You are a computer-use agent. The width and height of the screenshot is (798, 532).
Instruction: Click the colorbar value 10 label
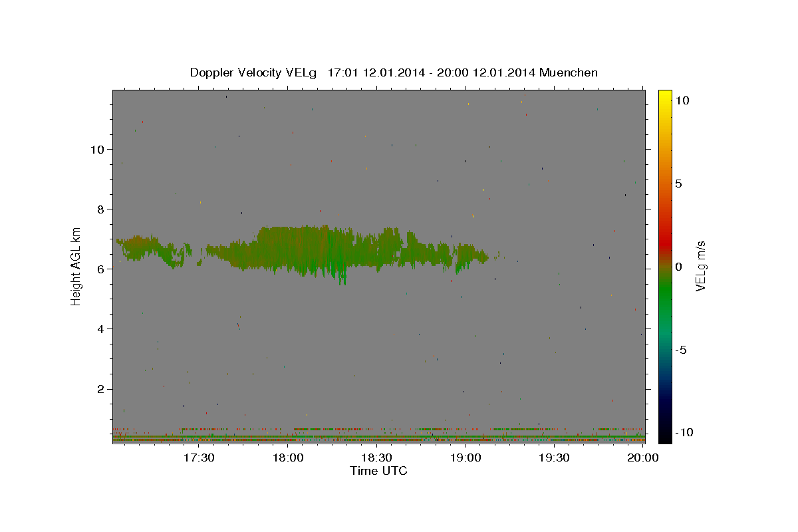pos(682,100)
